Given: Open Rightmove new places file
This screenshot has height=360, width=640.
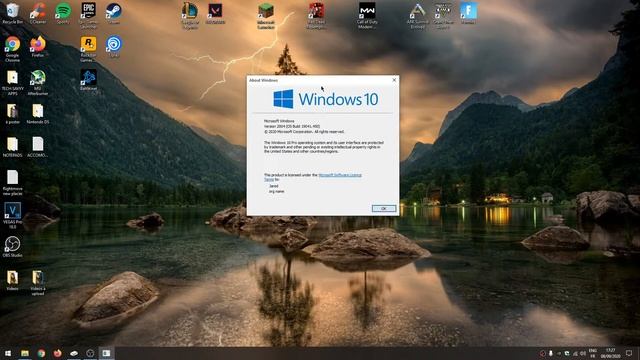Looking at the screenshot, I should [x=12, y=182].
